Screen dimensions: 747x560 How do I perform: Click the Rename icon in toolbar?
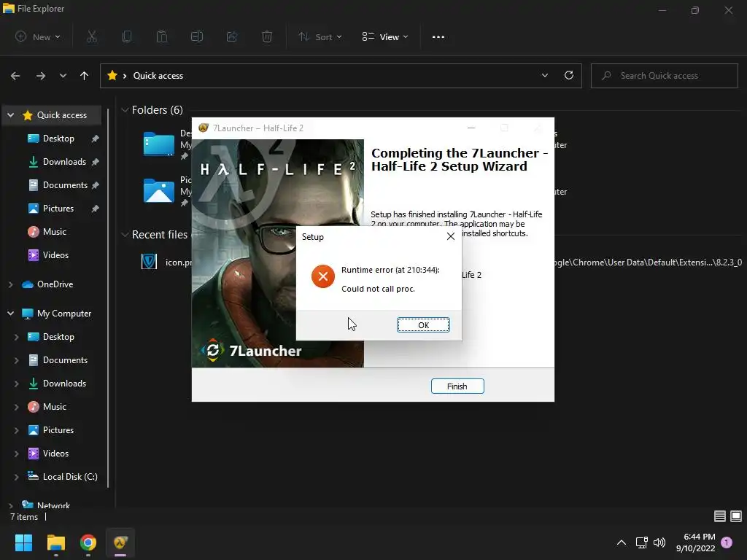click(x=197, y=36)
